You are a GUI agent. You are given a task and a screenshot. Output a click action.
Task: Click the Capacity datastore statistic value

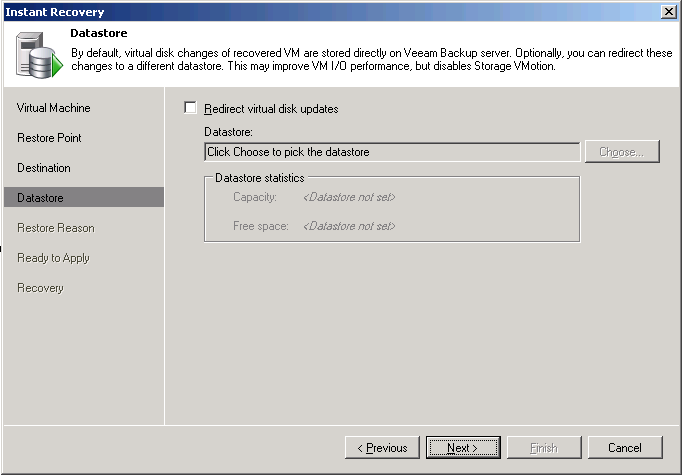[x=349, y=197]
